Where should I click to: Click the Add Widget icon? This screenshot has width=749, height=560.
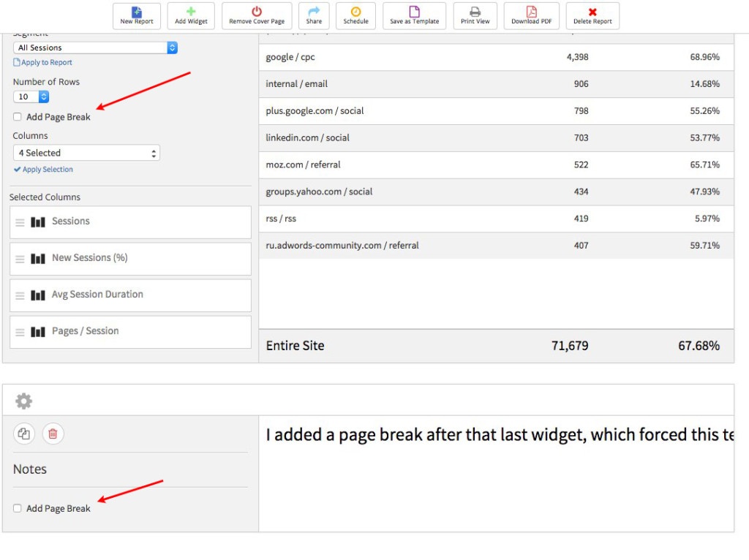click(x=190, y=15)
